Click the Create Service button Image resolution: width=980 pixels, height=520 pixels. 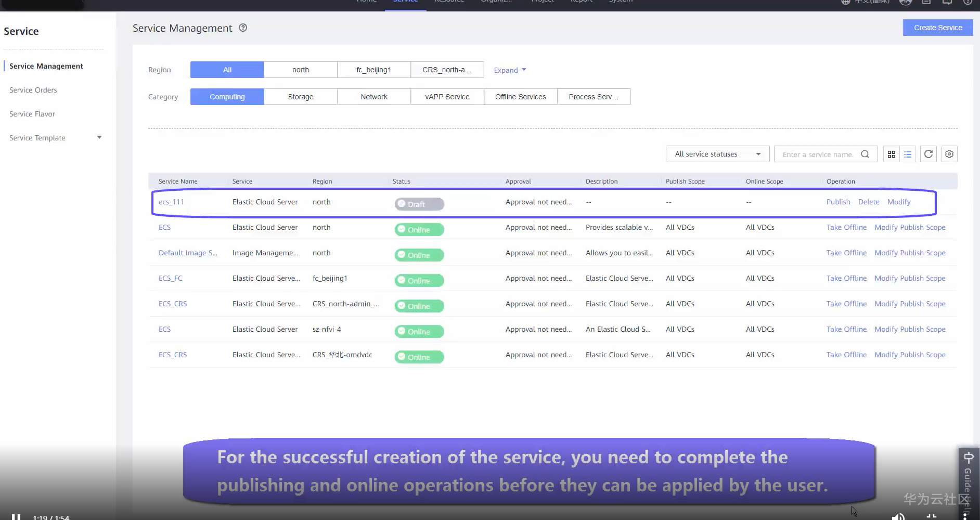(938, 28)
